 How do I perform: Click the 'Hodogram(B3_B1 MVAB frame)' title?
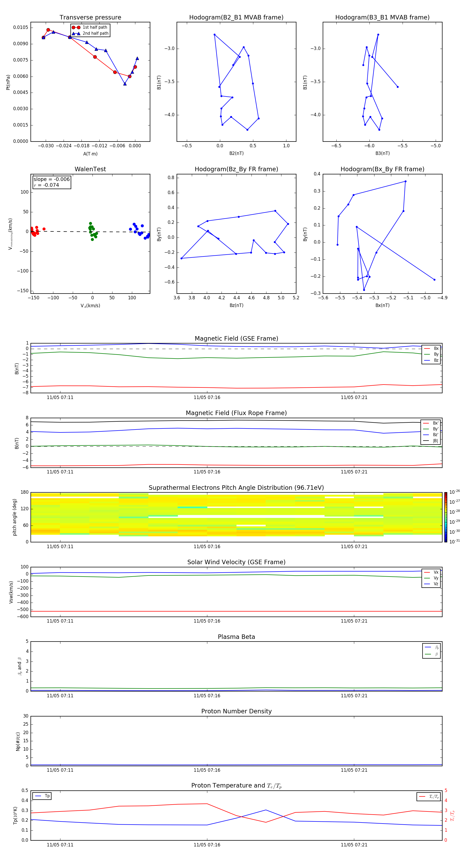pyautogui.click(x=382, y=18)
